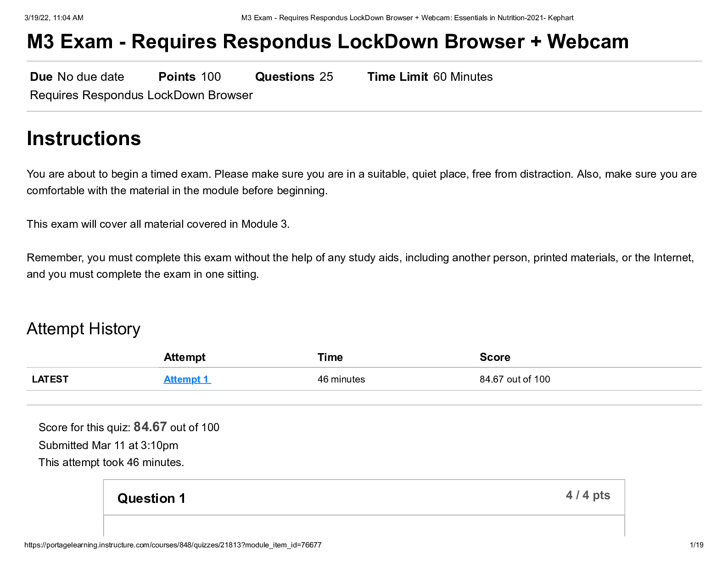Click the Attempt History heading
This screenshot has height=563, width=728.
(84, 329)
